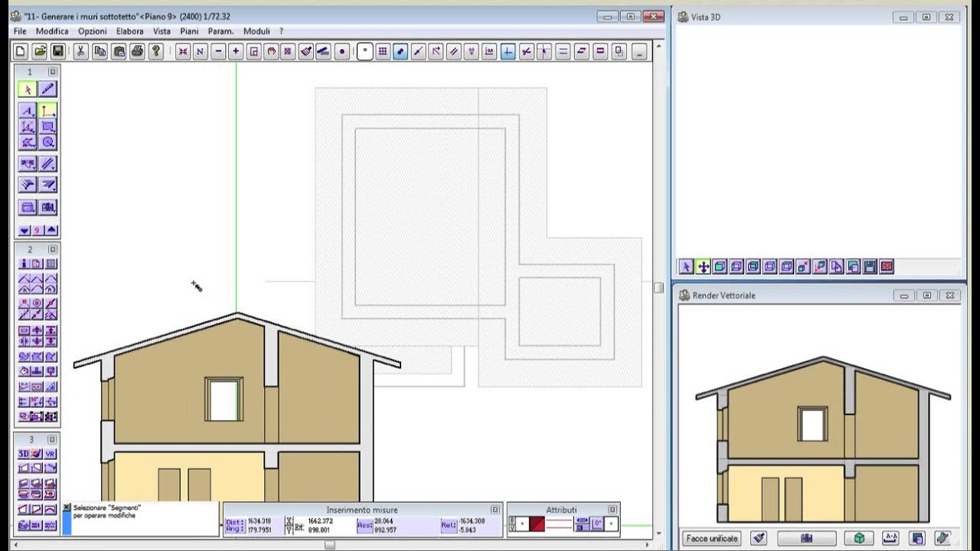Screen dimensions: 980x551
Task: Select the pan hand tool
Action: click(271, 51)
